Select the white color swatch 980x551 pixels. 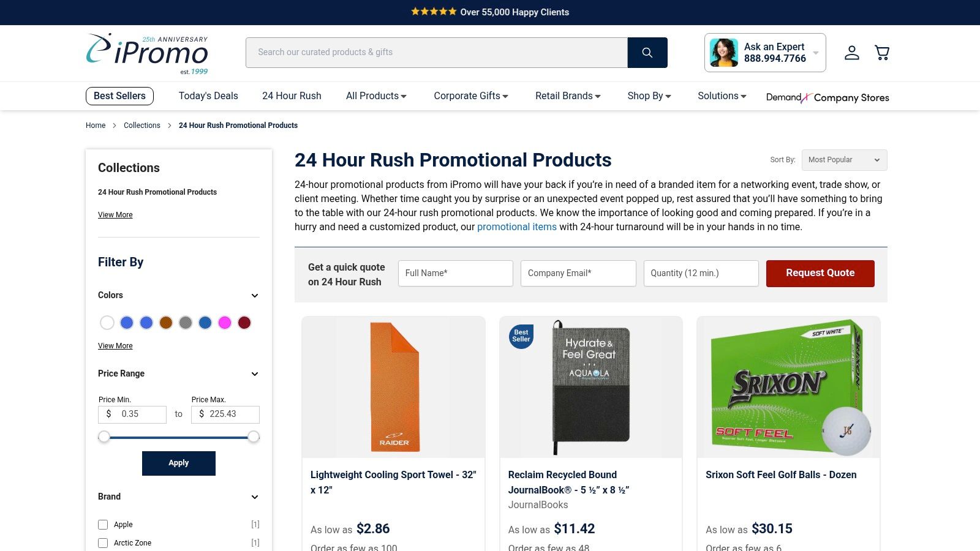(x=107, y=323)
